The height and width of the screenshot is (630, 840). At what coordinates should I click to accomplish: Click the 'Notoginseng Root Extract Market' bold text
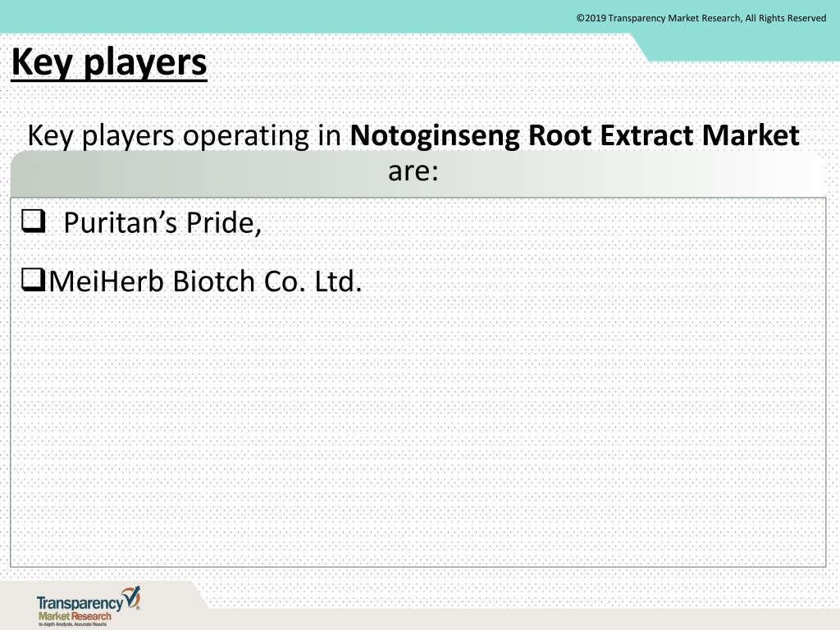pos(575,135)
